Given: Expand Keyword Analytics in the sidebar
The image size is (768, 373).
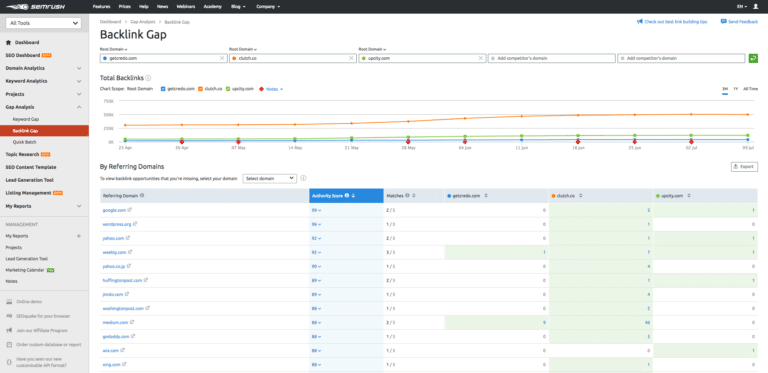Looking at the screenshot, I should [79, 81].
